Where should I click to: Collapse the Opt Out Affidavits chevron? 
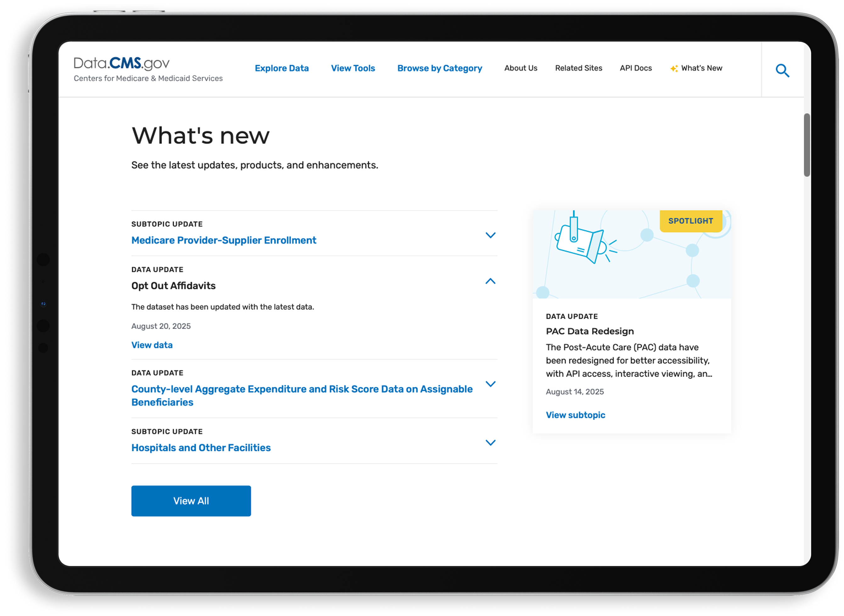coord(490,281)
